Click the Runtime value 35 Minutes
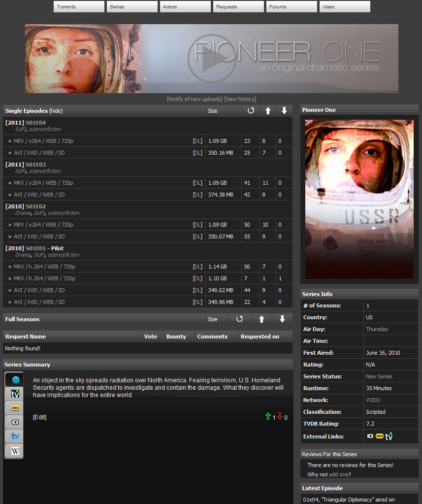Screen dimensions: 422x504 (379, 388)
